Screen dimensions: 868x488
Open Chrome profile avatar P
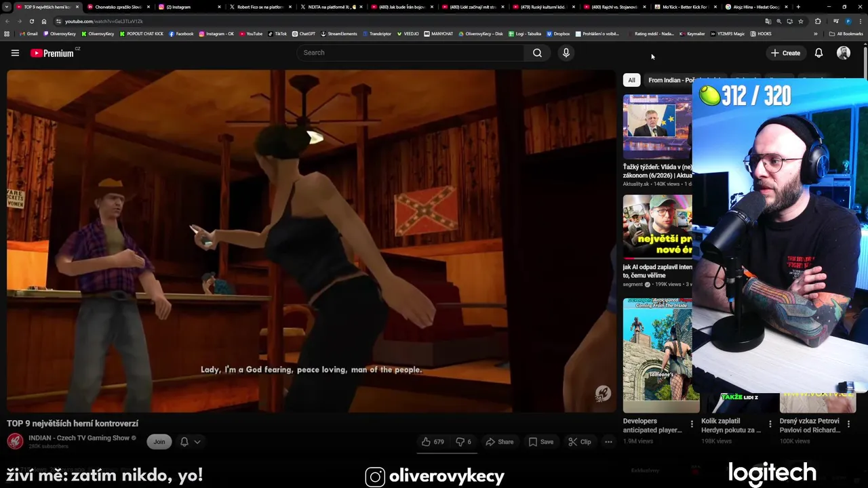pos(848,21)
